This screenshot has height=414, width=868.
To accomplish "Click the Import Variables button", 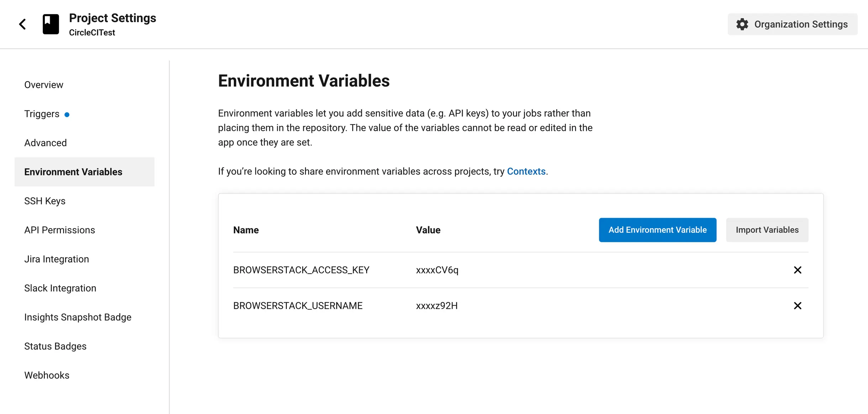I will tap(767, 230).
